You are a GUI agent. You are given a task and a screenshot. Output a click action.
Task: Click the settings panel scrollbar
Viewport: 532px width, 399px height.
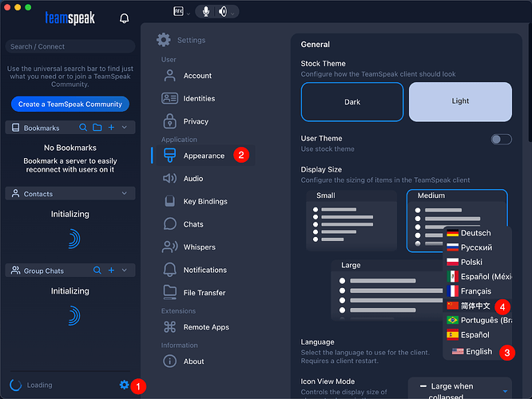tap(530, 83)
